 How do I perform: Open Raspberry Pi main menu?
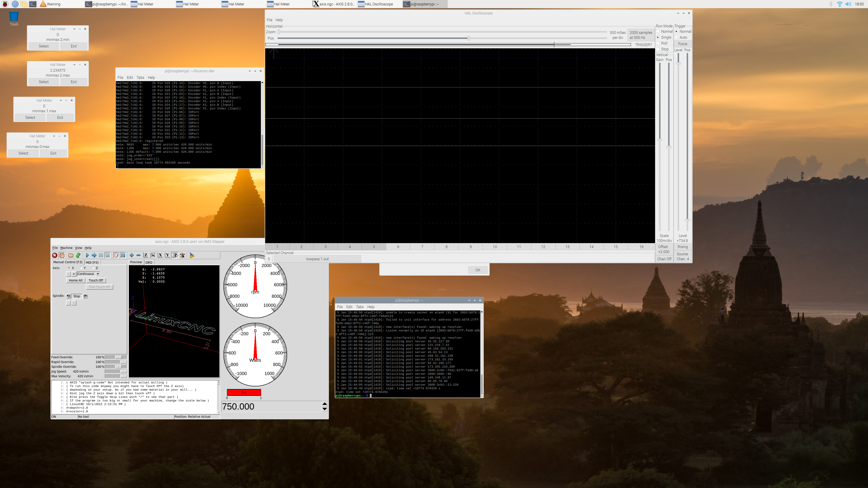coord(5,4)
